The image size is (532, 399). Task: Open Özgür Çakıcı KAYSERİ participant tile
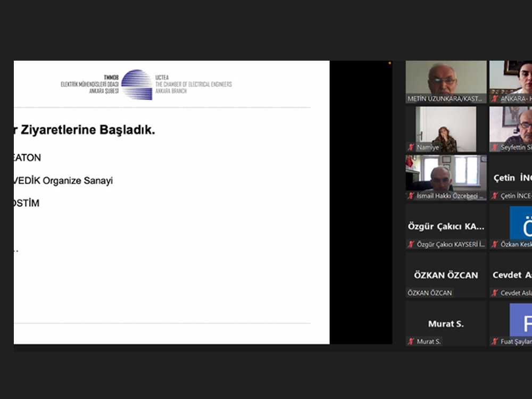point(446,226)
